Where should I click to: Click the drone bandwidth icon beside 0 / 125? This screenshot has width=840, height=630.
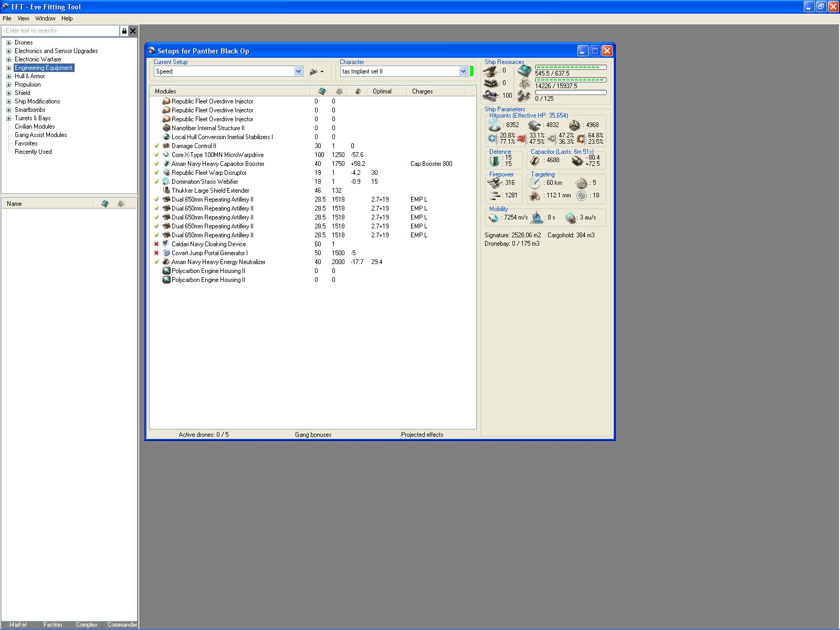524,96
